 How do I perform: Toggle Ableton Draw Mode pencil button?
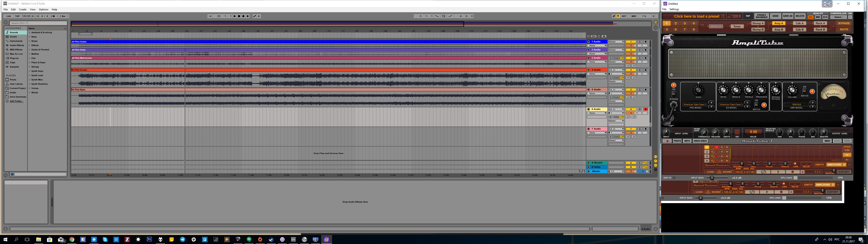pyautogui.click(x=614, y=16)
